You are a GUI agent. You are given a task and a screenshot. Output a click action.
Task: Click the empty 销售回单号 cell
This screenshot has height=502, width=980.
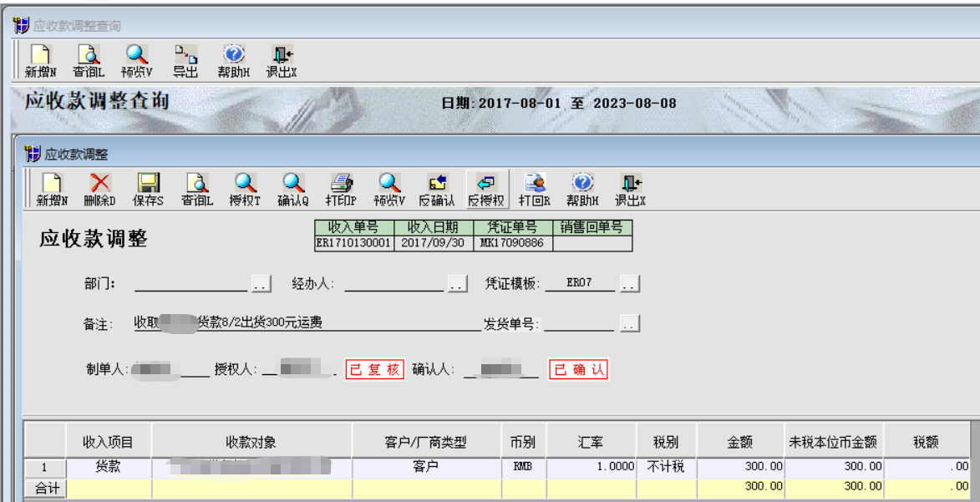592,243
